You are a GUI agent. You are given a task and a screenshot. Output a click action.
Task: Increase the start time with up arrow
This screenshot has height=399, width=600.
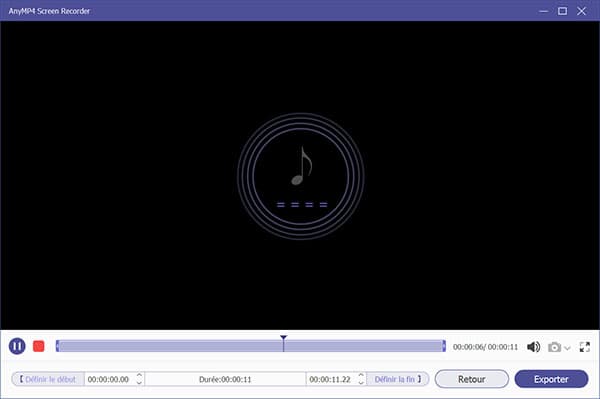(x=139, y=376)
